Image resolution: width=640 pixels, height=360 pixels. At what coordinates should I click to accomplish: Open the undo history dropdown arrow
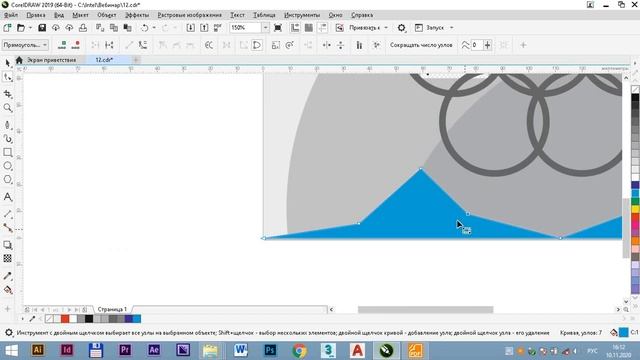click(154, 28)
